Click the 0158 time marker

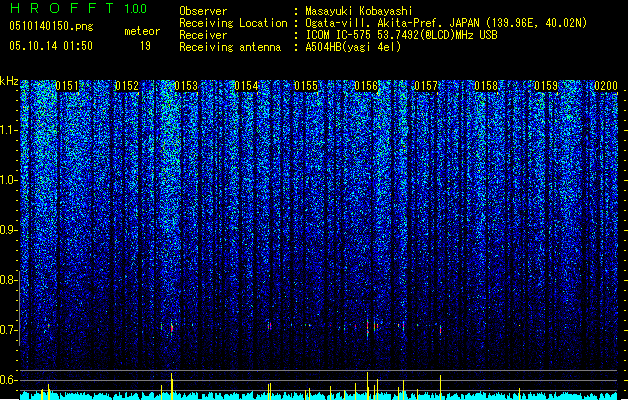point(486,86)
